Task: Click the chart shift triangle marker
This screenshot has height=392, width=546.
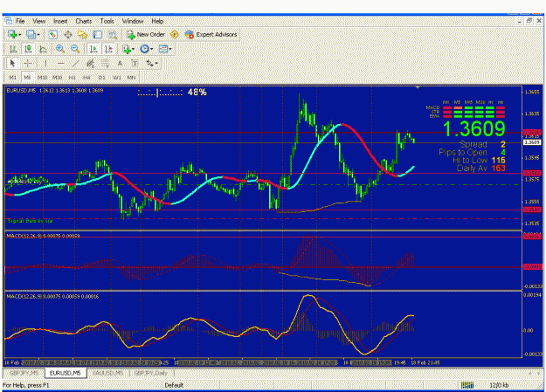Action: click(418, 87)
